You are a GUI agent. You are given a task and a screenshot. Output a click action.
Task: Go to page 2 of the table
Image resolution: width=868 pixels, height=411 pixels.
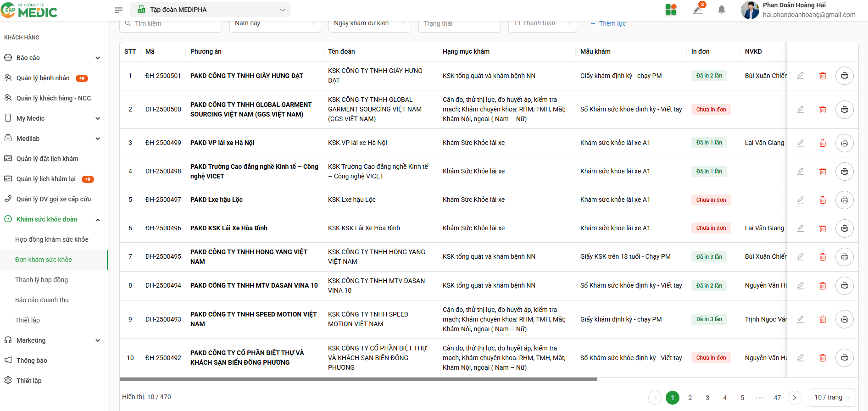point(690,398)
